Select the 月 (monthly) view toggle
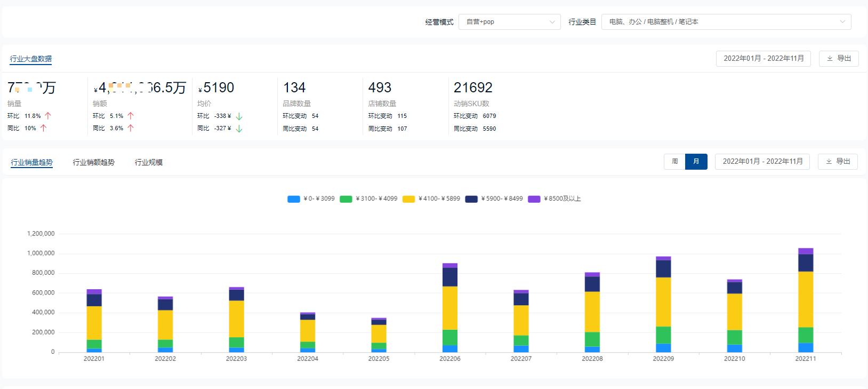 696,162
